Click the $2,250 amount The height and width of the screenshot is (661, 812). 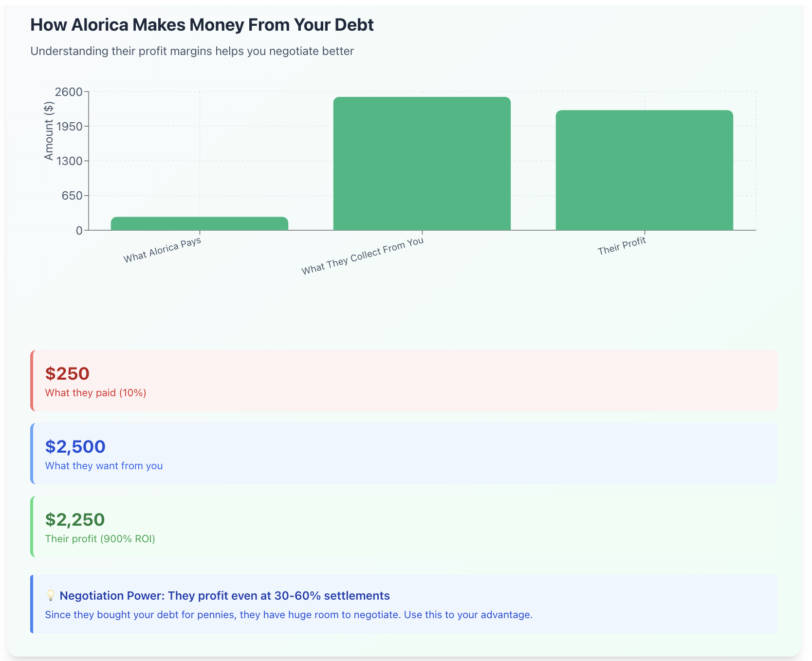[x=75, y=520]
